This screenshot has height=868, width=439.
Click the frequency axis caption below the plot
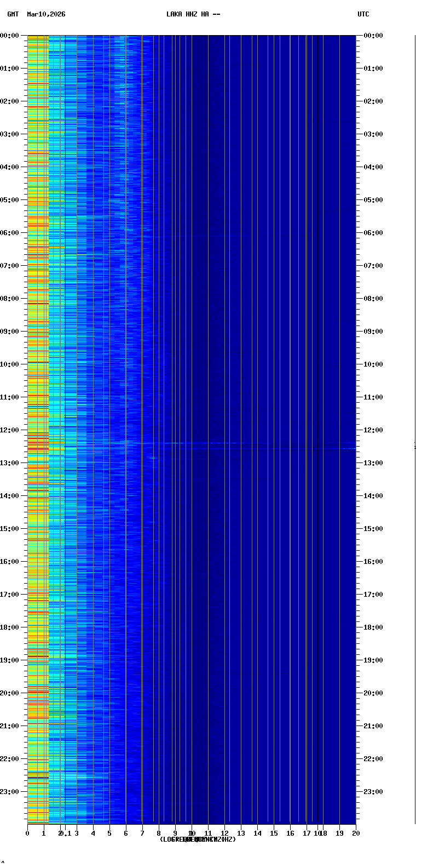point(198,840)
